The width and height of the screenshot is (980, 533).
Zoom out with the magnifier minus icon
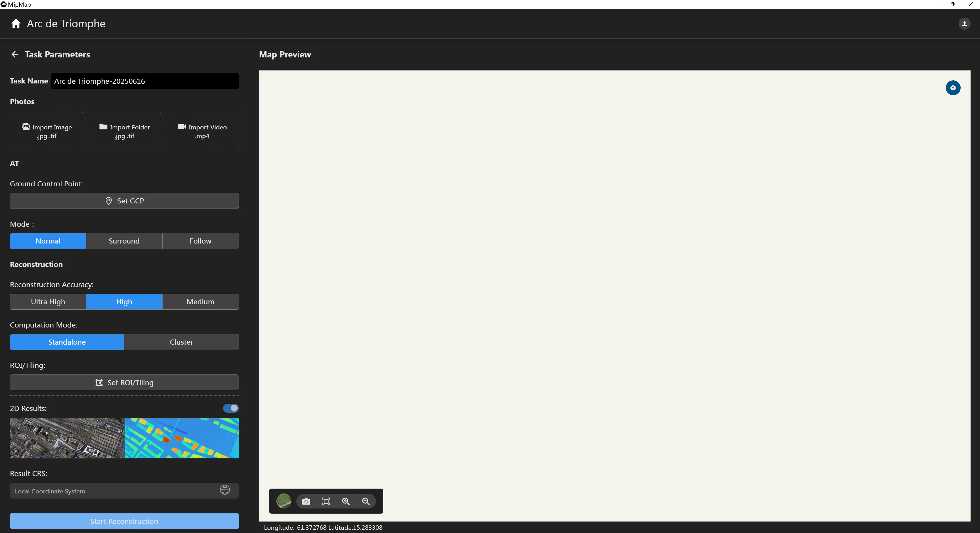click(x=366, y=501)
